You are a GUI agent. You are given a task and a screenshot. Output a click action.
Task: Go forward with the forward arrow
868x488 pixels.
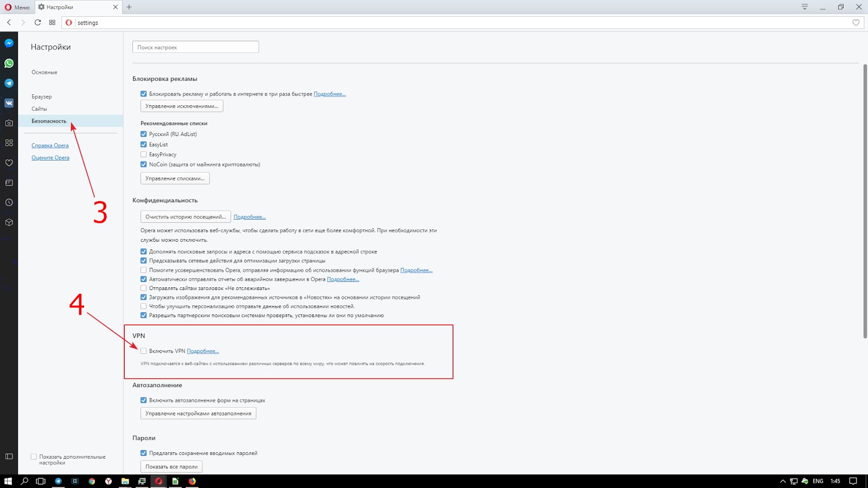[x=23, y=22]
